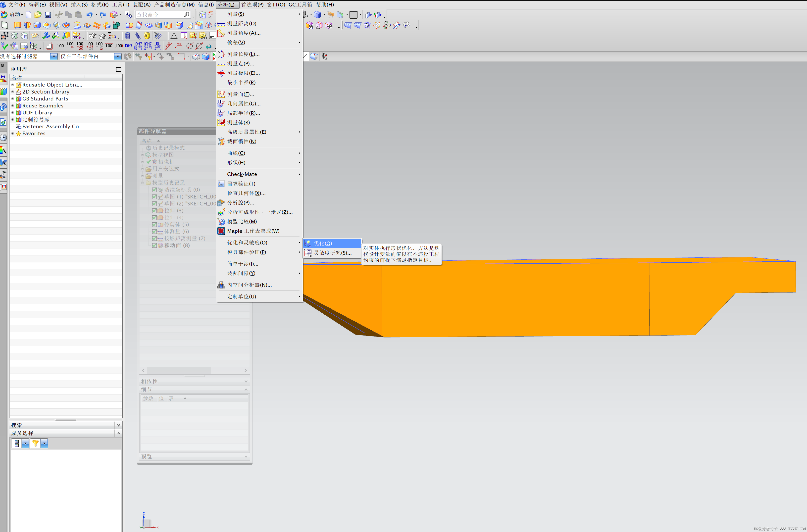The height and width of the screenshot is (532, 807).
Task: Click the Extrude tool icon
Action: [x=17, y=25]
